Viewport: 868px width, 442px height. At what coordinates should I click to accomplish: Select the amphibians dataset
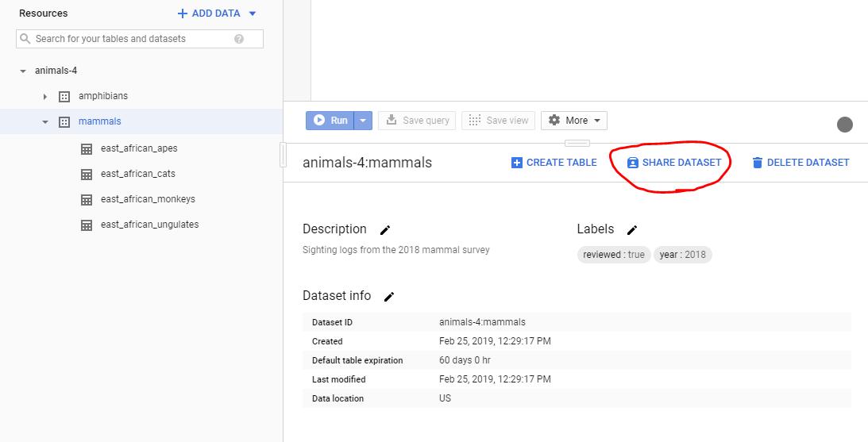point(103,96)
